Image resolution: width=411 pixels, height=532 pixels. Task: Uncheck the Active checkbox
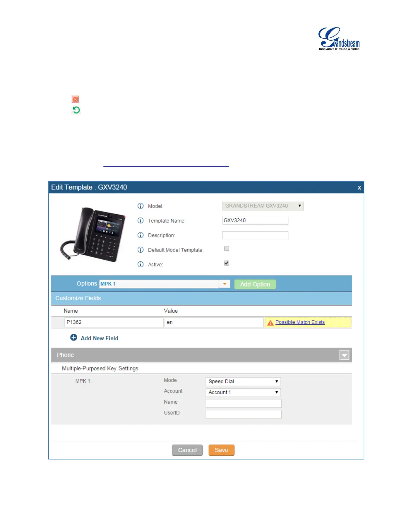coord(227,263)
